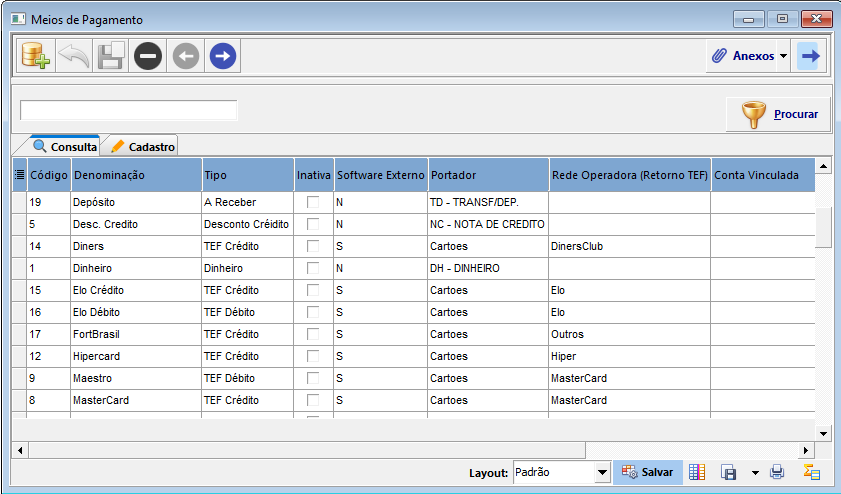This screenshot has height=494, width=841.
Task: Click the colored grid columns icon
Action: click(x=697, y=472)
